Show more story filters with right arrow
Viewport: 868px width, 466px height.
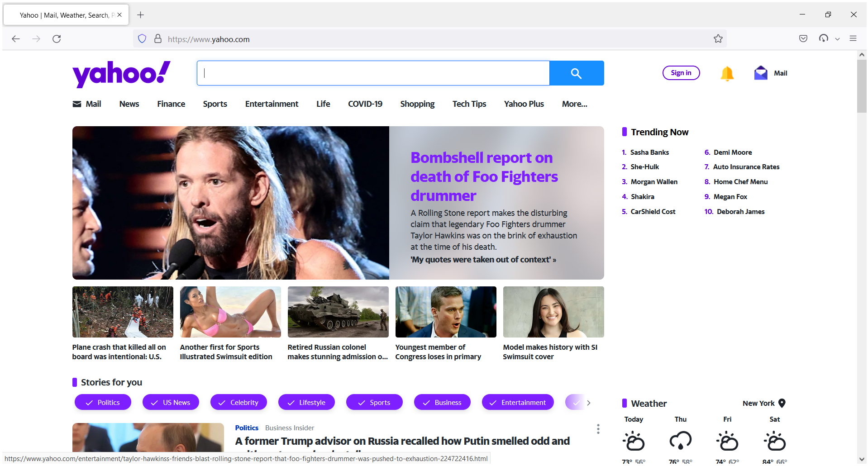(x=589, y=402)
